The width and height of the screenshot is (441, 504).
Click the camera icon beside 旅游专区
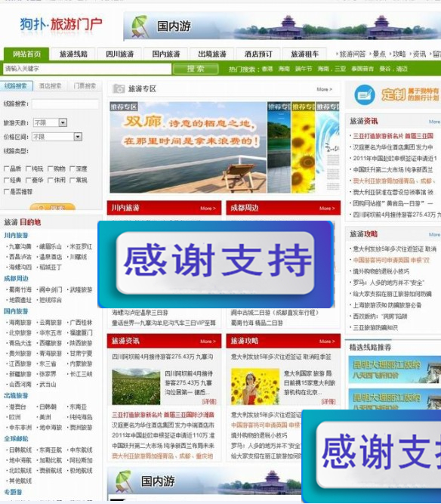coord(119,88)
